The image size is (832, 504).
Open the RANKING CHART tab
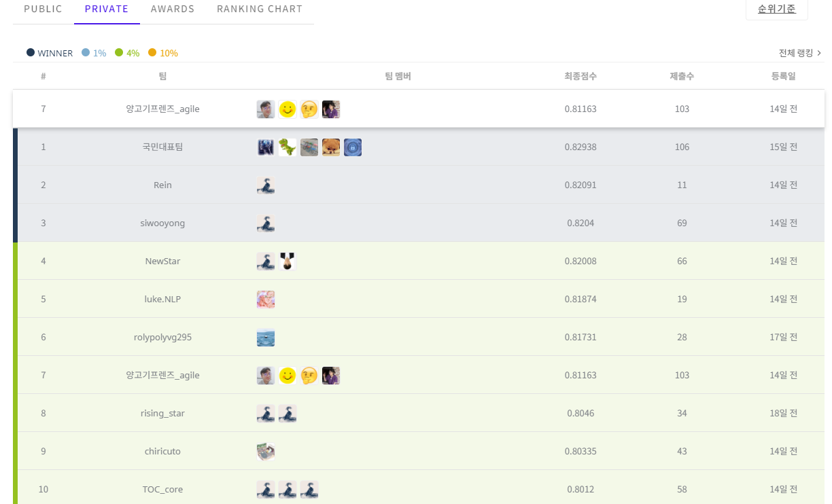[260, 9]
